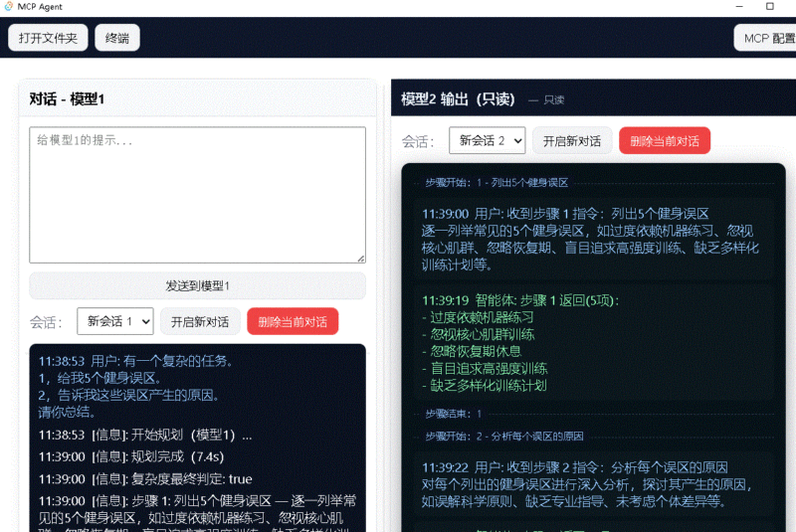Open the MCP 配置 button
Image resolution: width=796 pixels, height=532 pixels.
pyautogui.click(x=767, y=38)
